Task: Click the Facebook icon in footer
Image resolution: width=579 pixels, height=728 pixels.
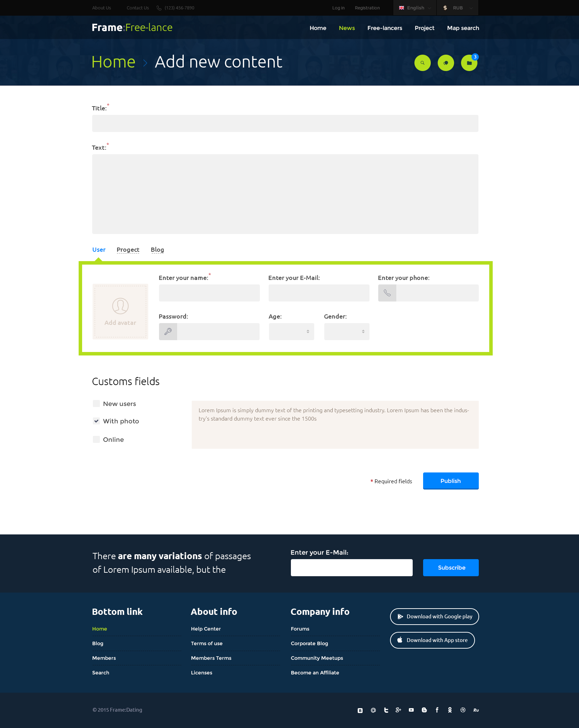Action: (437, 710)
